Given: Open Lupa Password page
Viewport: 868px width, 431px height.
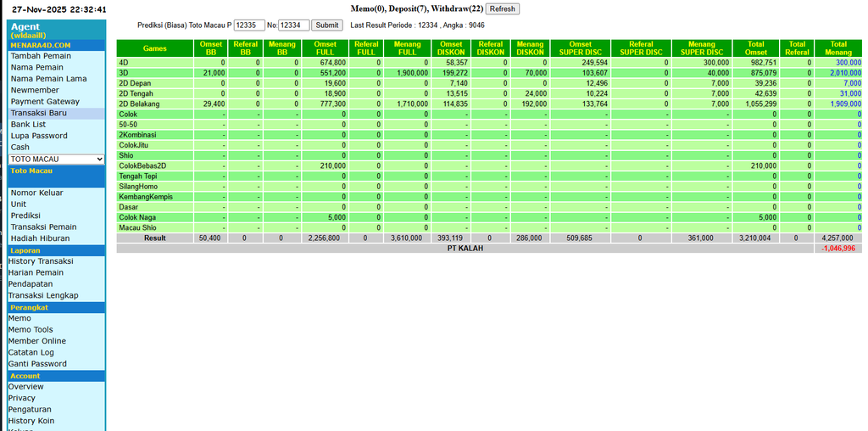Looking at the screenshot, I should (x=39, y=136).
